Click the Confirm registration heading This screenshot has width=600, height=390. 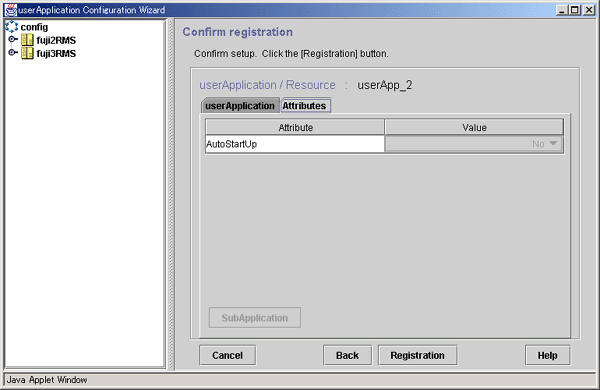click(238, 32)
